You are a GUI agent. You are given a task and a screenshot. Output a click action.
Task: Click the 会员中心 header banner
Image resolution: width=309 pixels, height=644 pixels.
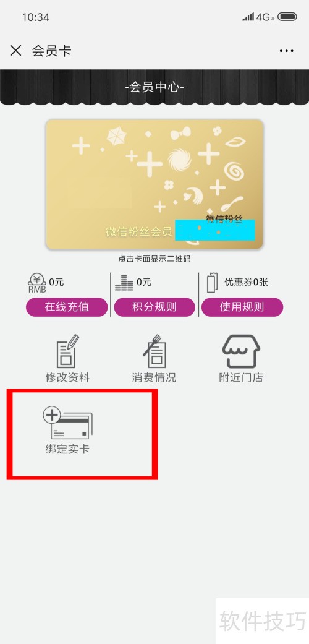click(x=154, y=87)
